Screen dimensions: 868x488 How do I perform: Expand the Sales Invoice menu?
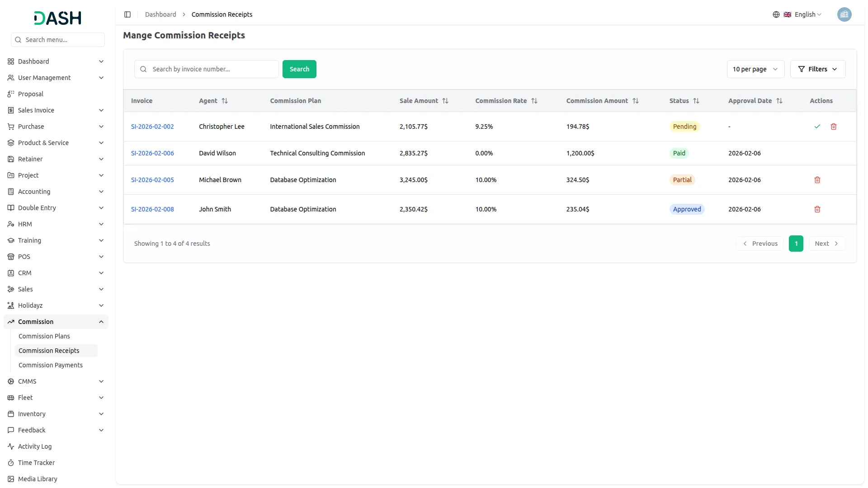[56, 110]
